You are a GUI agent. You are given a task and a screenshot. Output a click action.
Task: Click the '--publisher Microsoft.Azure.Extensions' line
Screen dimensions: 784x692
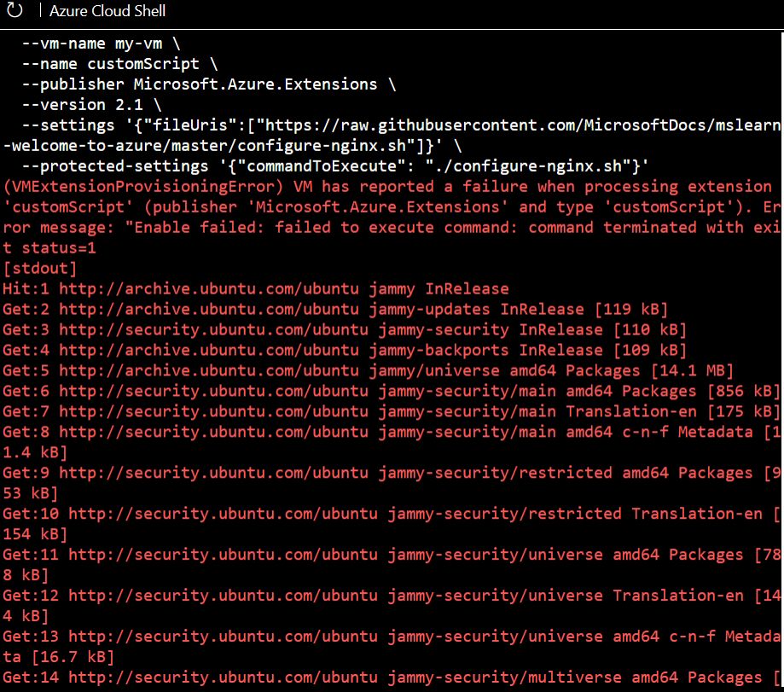tap(208, 84)
